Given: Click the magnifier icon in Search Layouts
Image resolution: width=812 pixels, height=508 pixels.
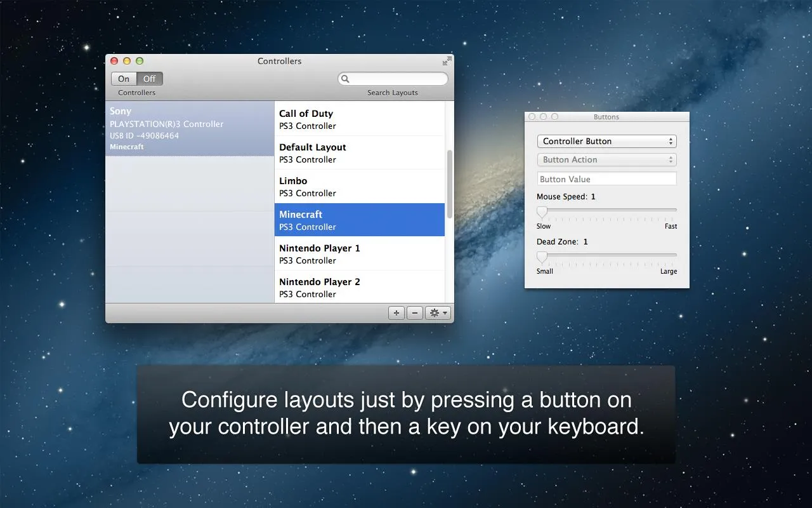Looking at the screenshot, I should [344, 78].
